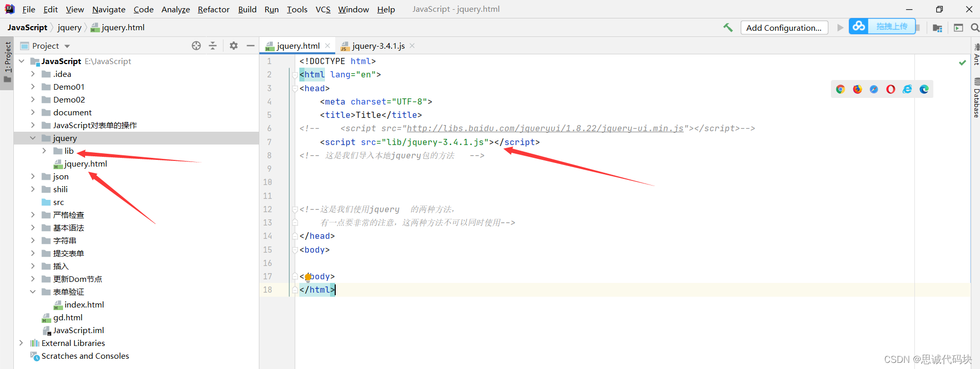Click the Build hammer icon
980x369 pixels.
point(728,28)
